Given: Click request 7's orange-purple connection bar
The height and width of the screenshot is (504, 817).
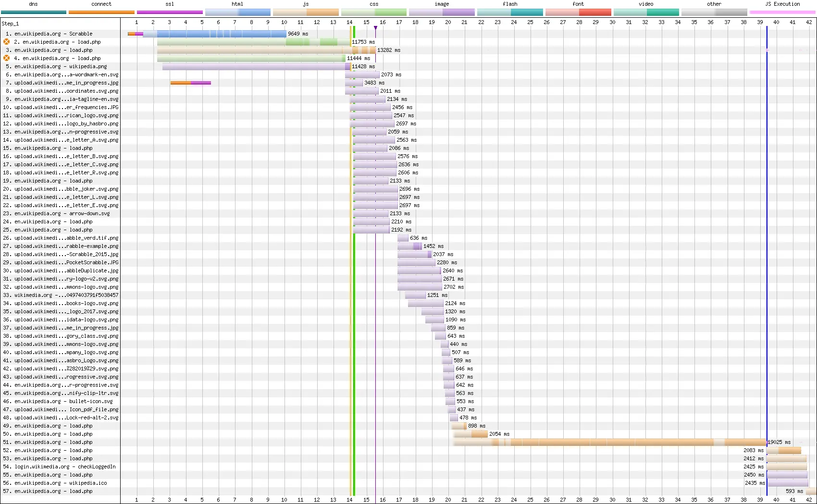Looking at the screenshot, I should [190, 83].
